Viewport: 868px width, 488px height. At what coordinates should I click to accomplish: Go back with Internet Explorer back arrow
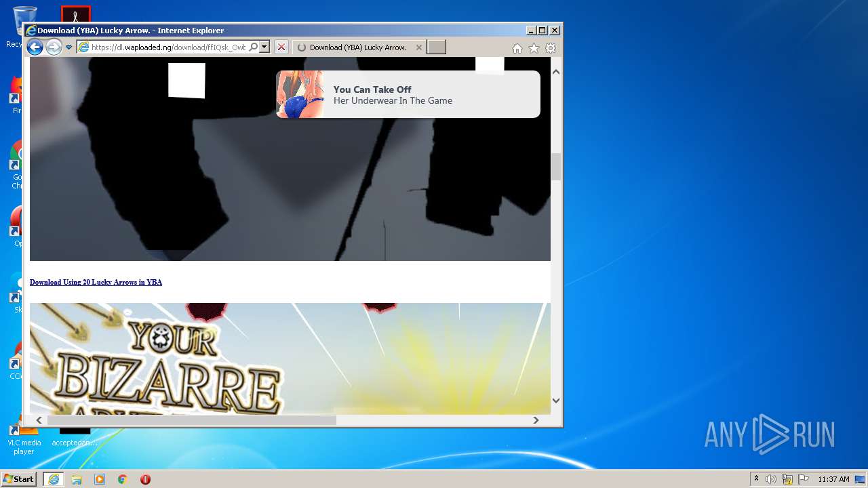click(x=35, y=47)
